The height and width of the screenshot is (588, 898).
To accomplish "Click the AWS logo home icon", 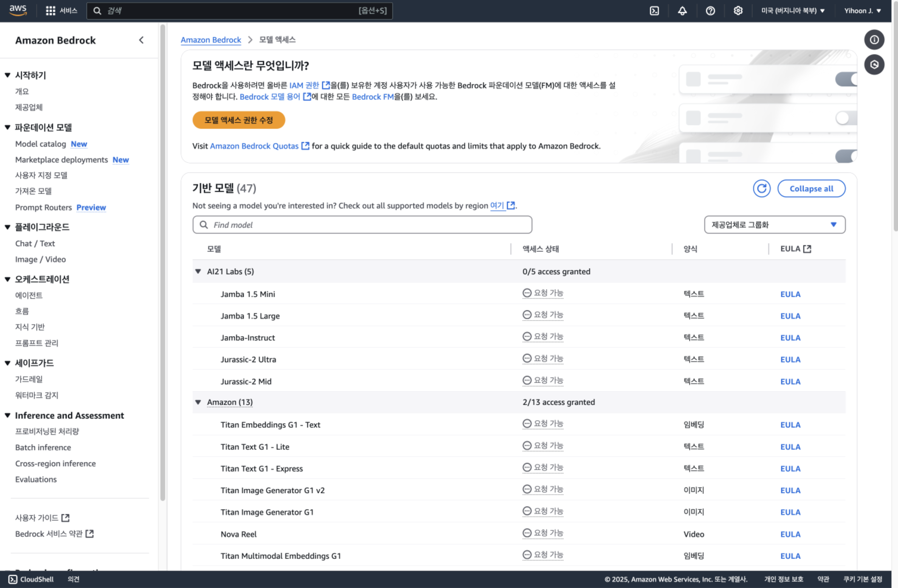I will point(18,10).
